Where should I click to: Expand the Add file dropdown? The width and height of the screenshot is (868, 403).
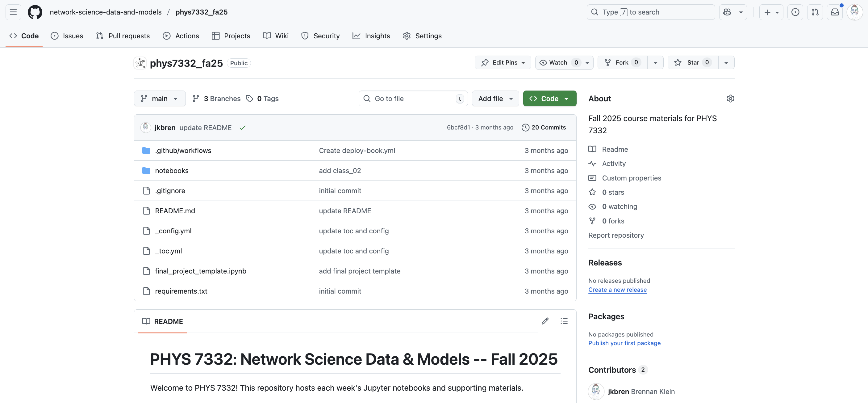pos(495,99)
